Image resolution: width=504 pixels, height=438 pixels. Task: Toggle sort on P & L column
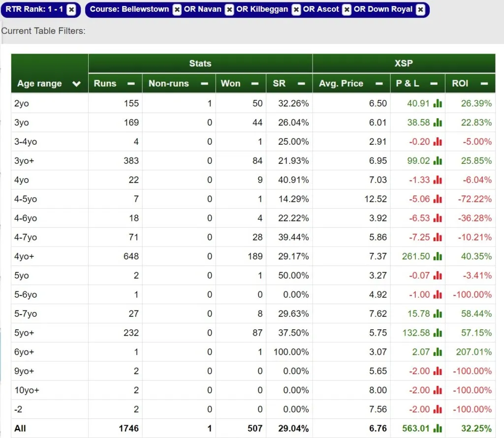click(434, 84)
